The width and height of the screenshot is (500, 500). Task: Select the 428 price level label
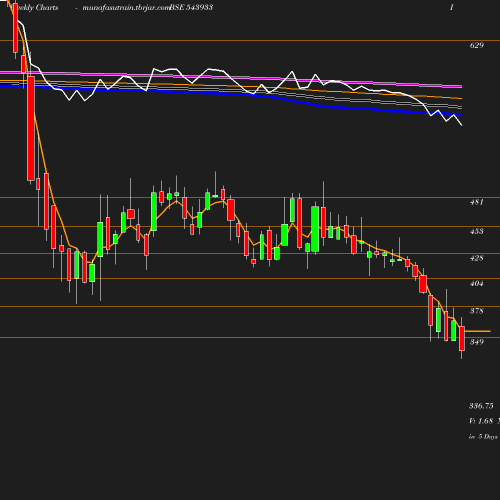pyautogui.click(x=477, y=258)
